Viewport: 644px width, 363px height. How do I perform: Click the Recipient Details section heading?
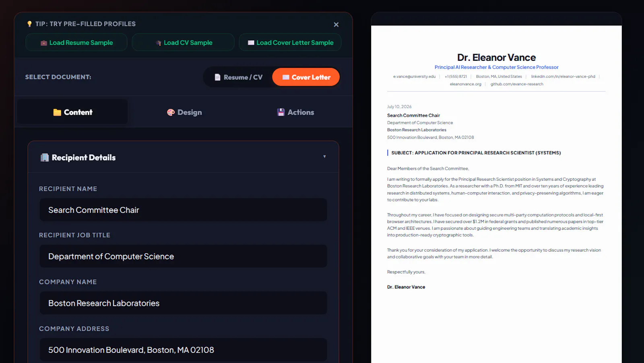pos(84,157)
